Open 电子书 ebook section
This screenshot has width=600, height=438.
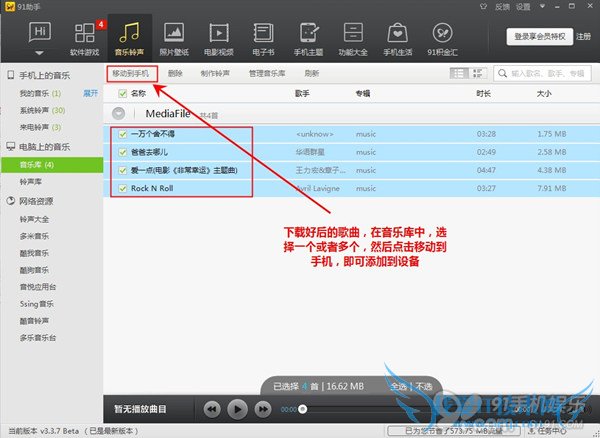tap(263, 38)
